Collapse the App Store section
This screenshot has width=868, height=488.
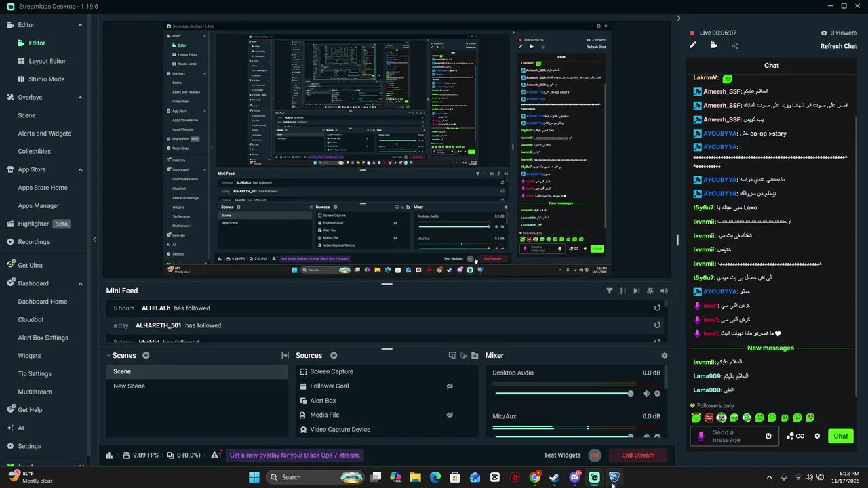[x=80, y=169]
